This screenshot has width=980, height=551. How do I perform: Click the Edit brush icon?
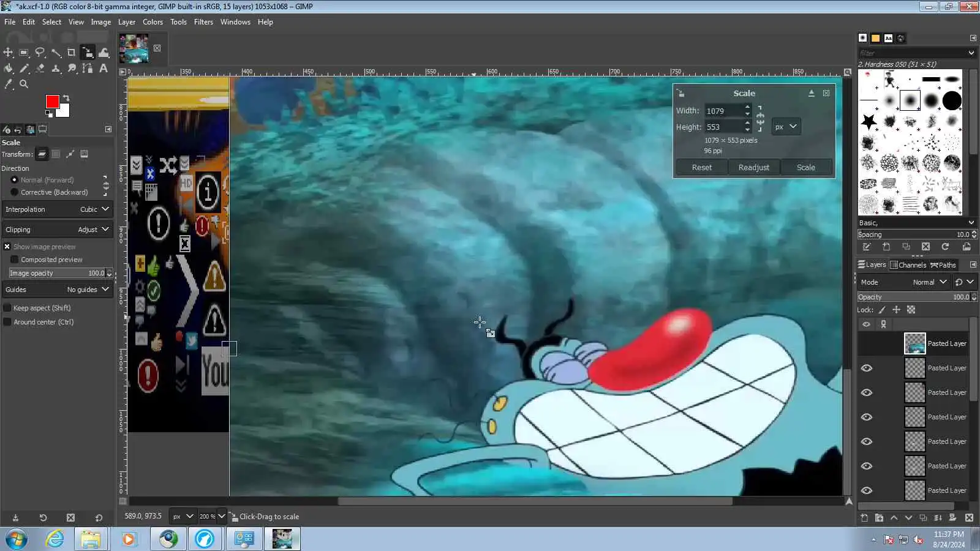867,247
